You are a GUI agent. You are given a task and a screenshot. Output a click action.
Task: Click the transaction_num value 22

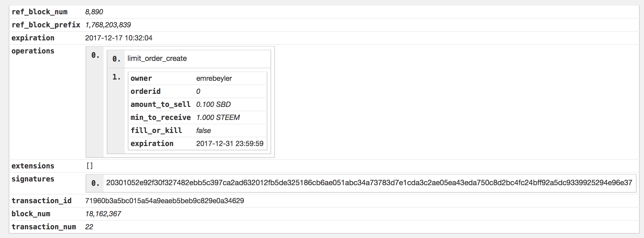pos(89,227)
